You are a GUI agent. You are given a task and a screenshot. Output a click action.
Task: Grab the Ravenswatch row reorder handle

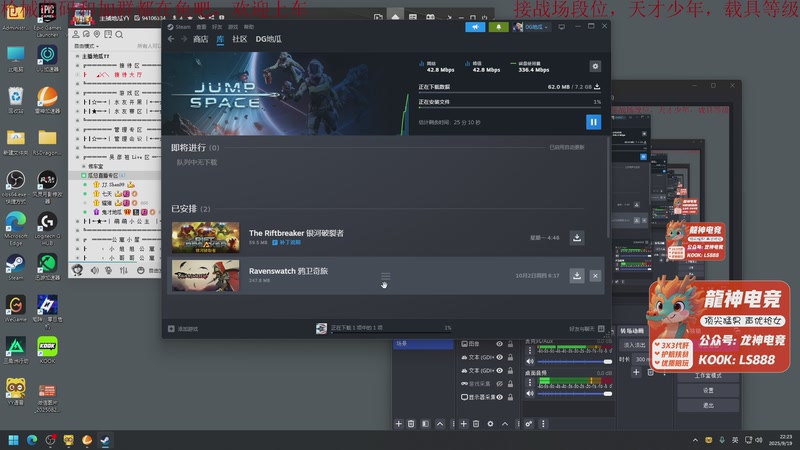tap(385, 276)
